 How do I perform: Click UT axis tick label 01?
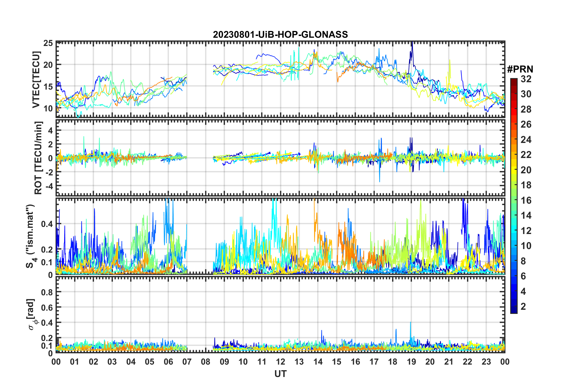[x=75, y=362]
